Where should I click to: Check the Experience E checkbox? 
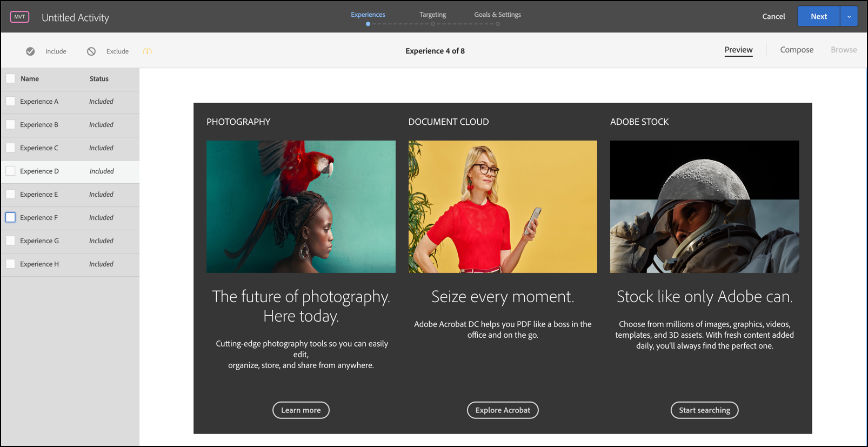[10, 194]
